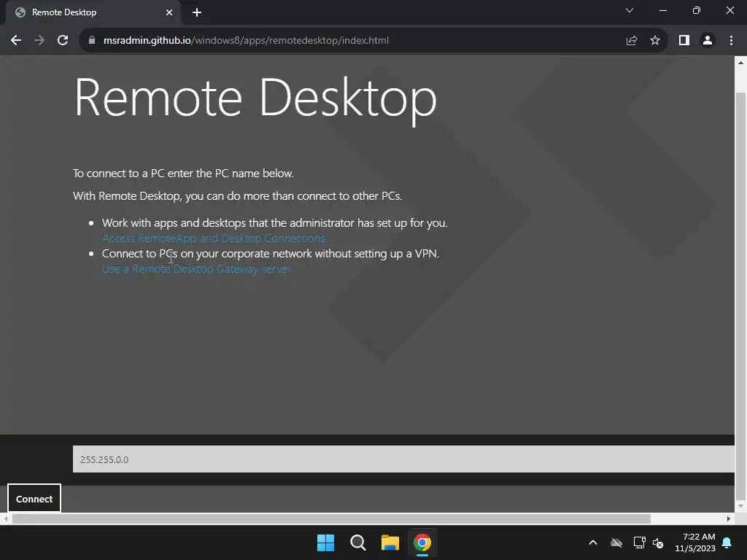Viewport: 747px width, 560px height.
Task: Select the Remote Desktop tab
Action: [x=93, y=12]
